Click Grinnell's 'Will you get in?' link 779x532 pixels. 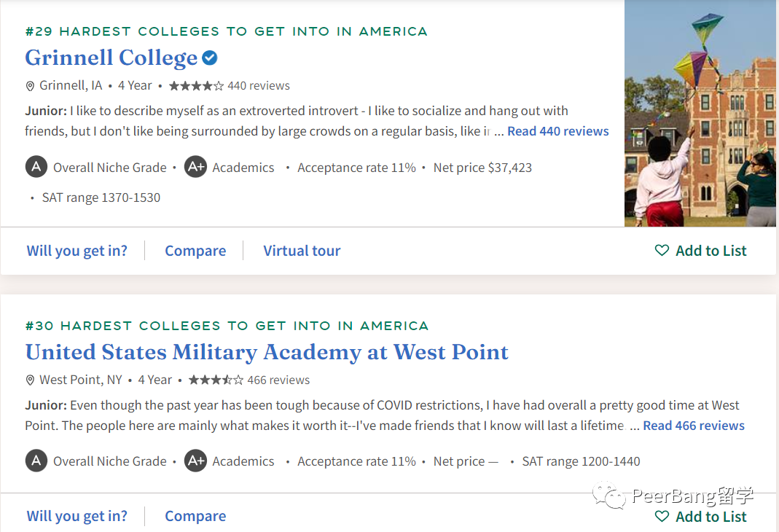pos(77,251)
